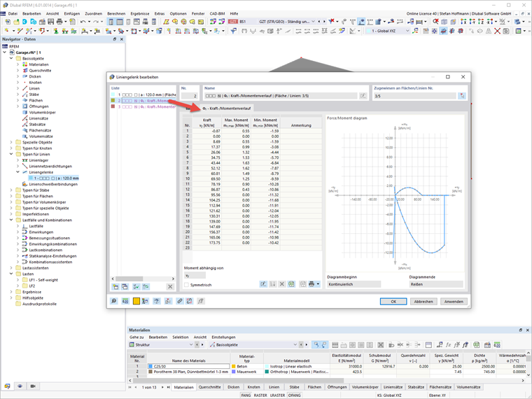Screen dimensions: 532x399
Task: Select the Kraft-/Momentenverlauf tab
Action: pyautogui.click(x=226, y=108)
